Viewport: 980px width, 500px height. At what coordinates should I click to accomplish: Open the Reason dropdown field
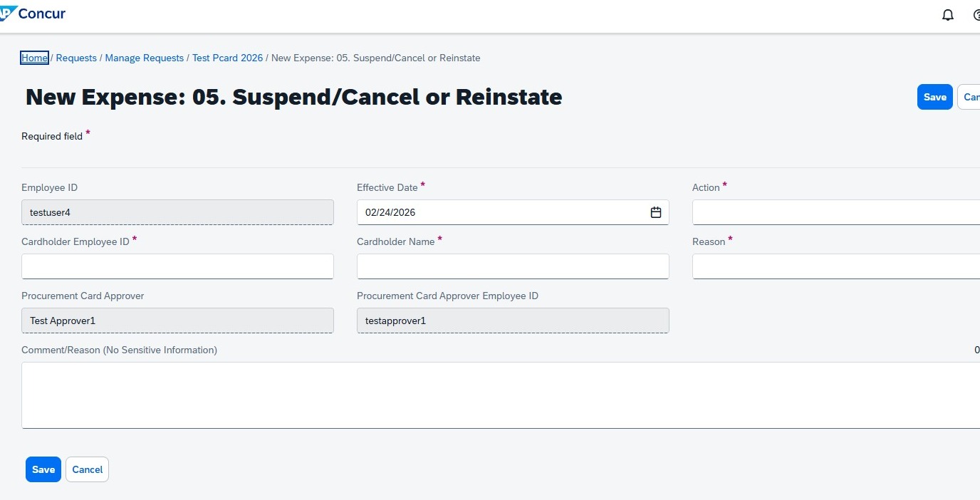pos(836,266)
